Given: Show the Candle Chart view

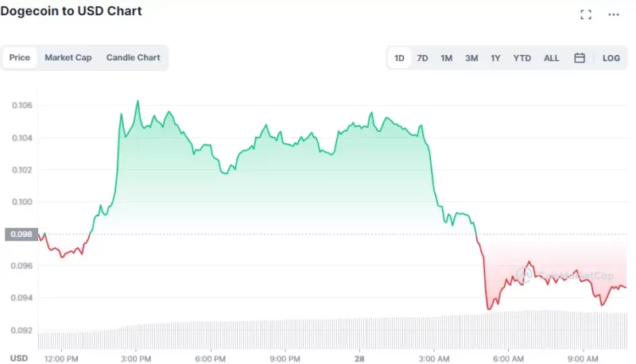Looking at the screenshot, I should click(x=133, y=57).
